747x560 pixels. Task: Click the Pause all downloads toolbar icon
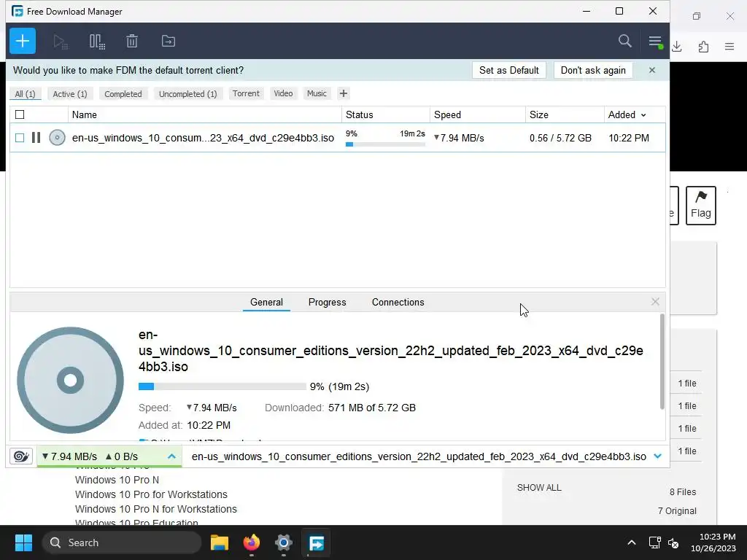(x=97, y=42)
